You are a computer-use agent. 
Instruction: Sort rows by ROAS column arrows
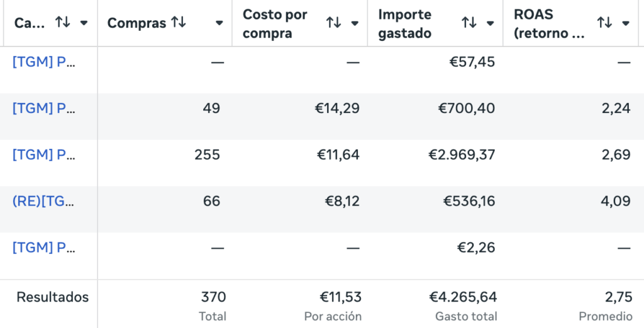(x=604, y=23)
